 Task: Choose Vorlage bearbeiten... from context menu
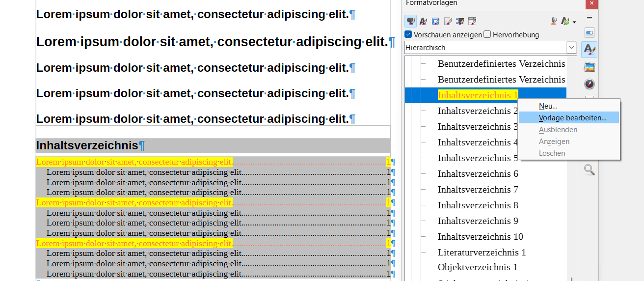coord(572,118)
